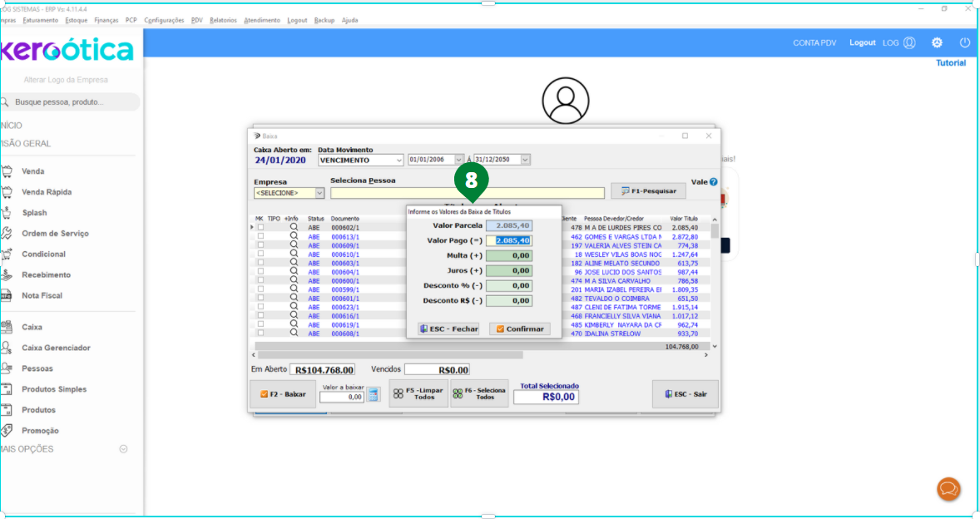The image size is (980, 519).
Task: Open the end date 31/12/2050 picker
Action: click(x=525, y=160)
